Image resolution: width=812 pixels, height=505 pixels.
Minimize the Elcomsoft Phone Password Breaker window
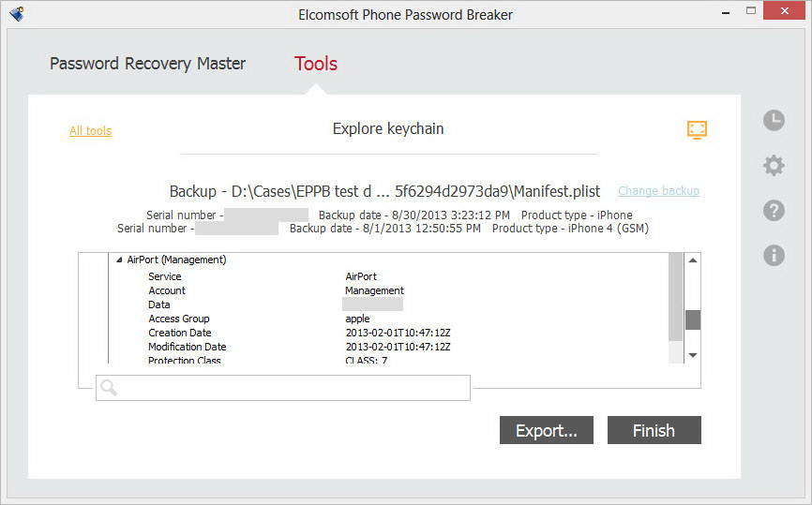[x=726, y=11]
